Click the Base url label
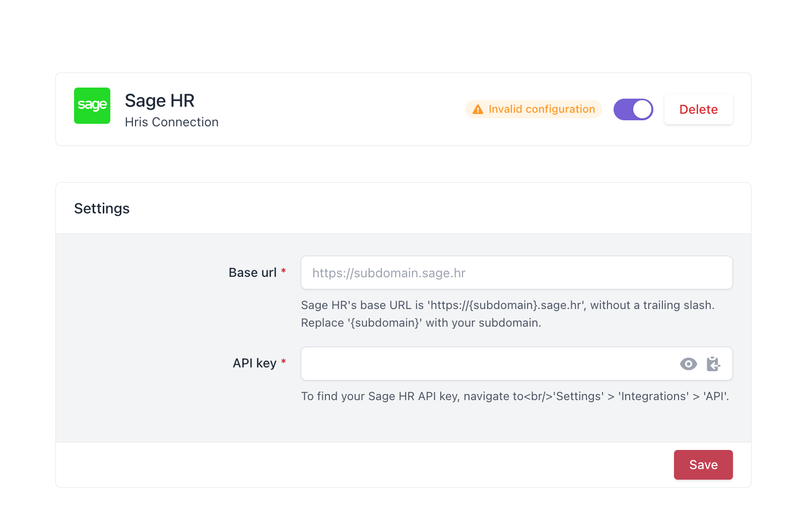The width and height of the screenshot is (806, 532). [x=252, y=272]
